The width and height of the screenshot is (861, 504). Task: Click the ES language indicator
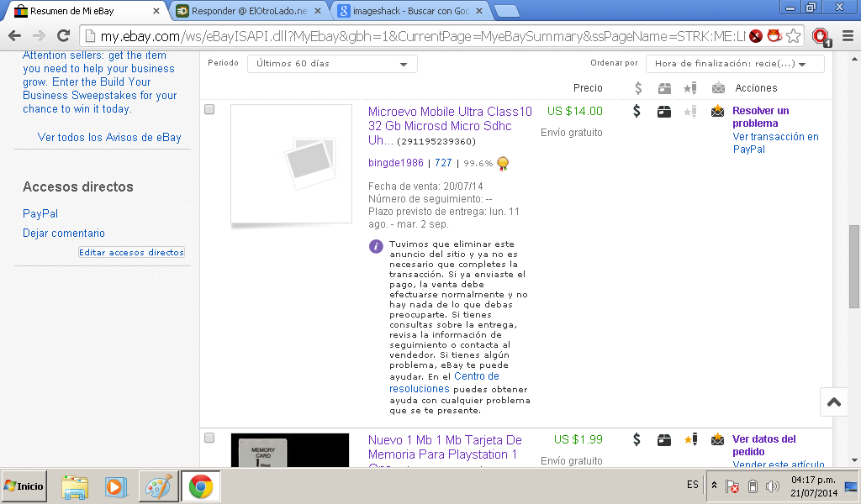[x=693, y=485]
